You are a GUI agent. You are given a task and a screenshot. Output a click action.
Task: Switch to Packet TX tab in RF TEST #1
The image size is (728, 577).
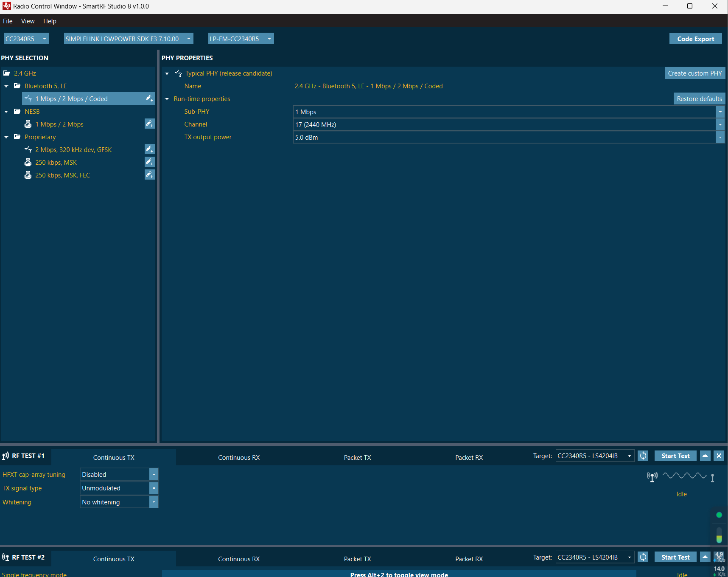click(x=358, y=458)
